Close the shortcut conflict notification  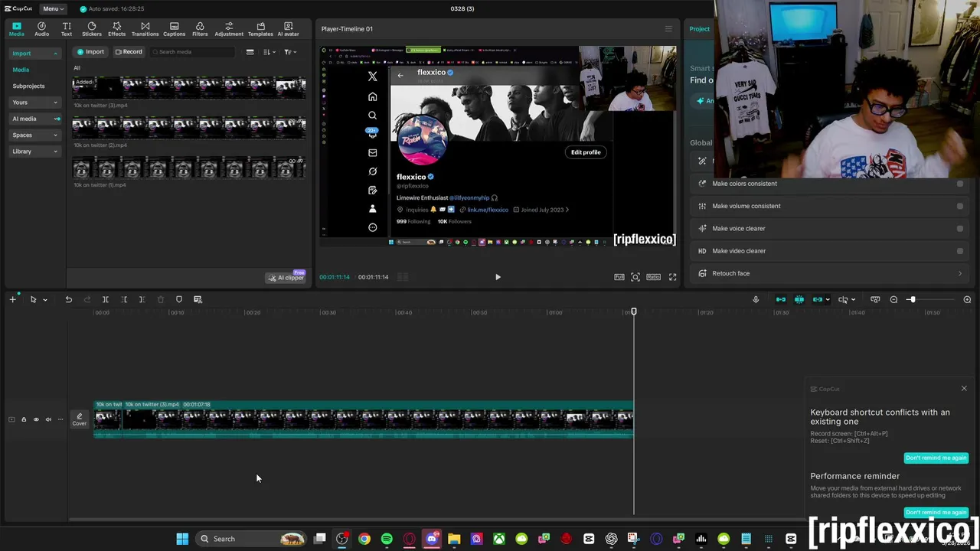click(964, 389)
